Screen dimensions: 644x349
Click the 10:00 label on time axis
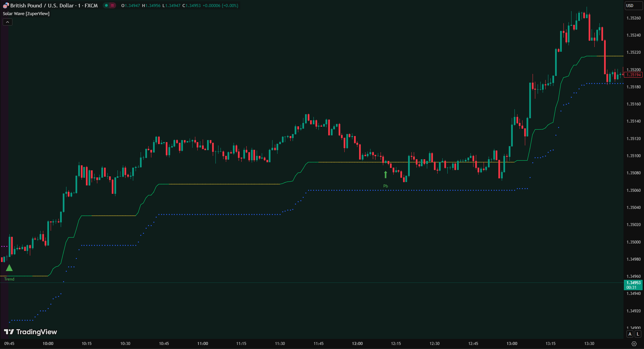48,344
